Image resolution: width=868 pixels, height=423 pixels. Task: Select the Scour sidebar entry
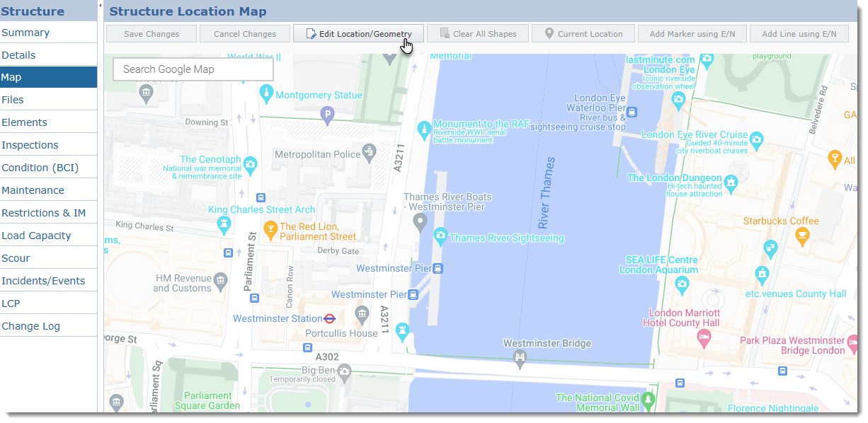16,257
